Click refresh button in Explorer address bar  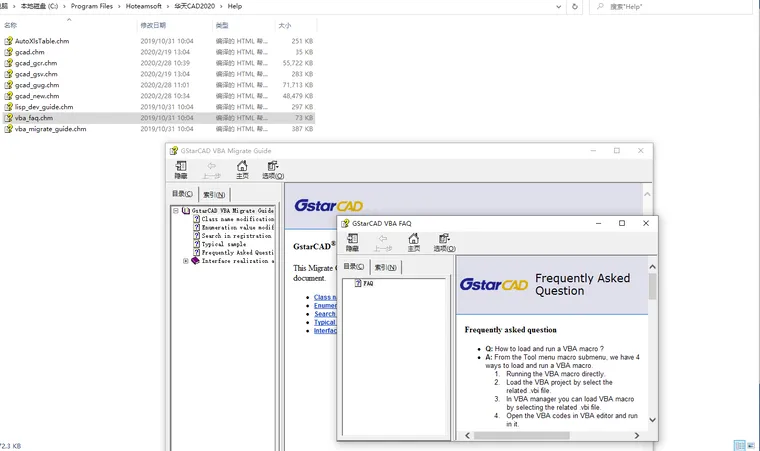[575, 6]
